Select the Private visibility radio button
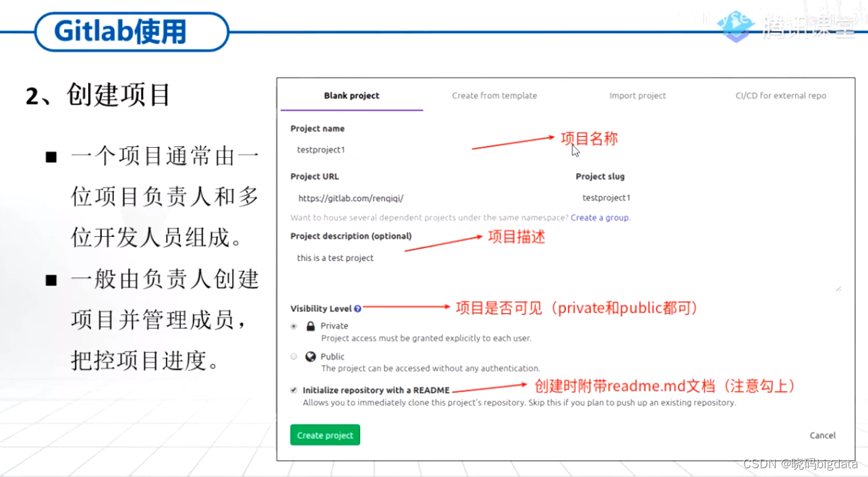The height and width of the screenshot is (477, 868). pyautogui.click(x=293, y=326)
